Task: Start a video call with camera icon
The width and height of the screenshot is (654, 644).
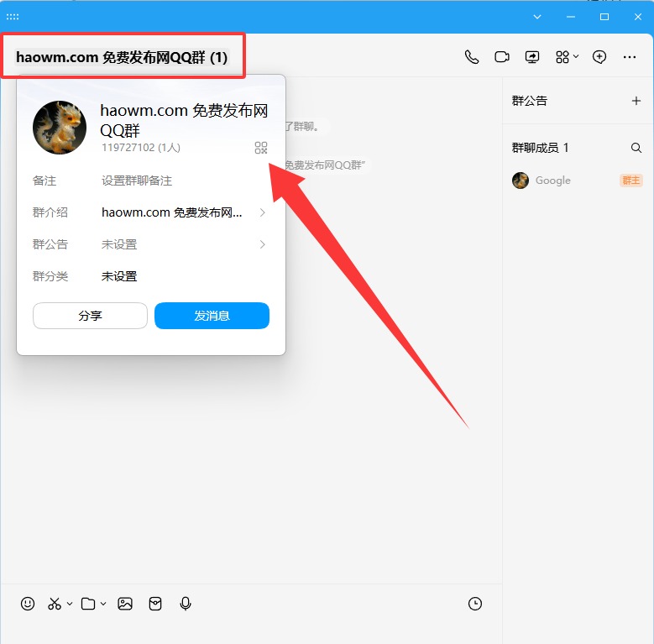Action: 502,57
